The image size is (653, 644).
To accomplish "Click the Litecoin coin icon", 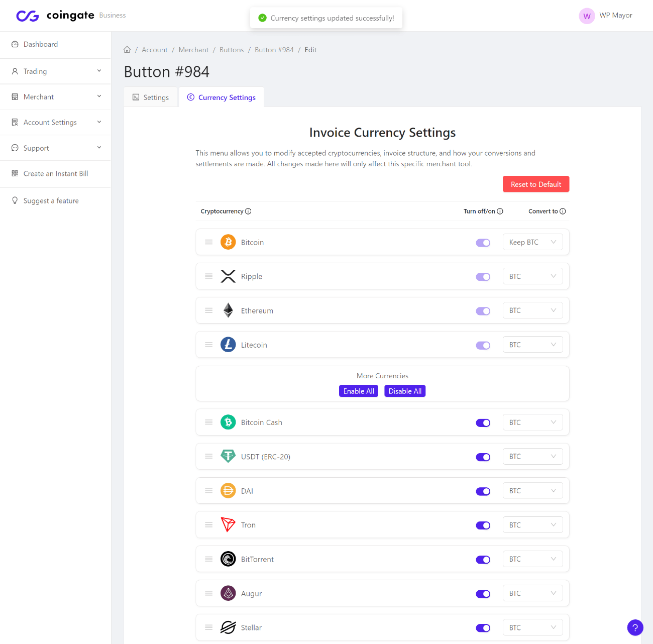I will tap(228, 345).
